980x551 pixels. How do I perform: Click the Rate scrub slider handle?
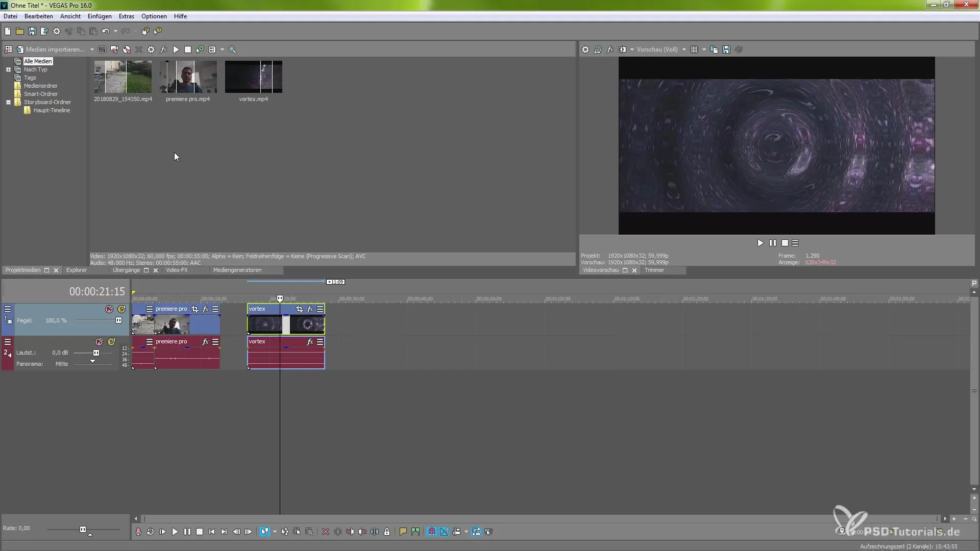pyautogui.click(x=83, y=529)
